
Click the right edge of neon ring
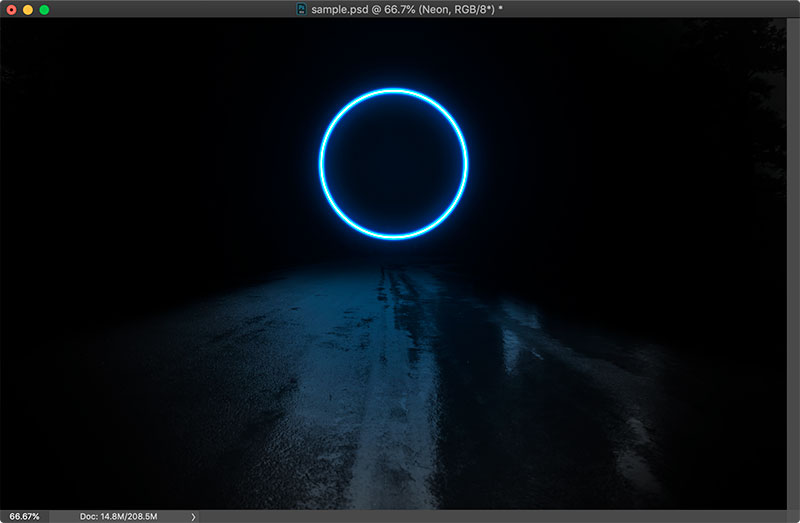(x=465, y=163)
